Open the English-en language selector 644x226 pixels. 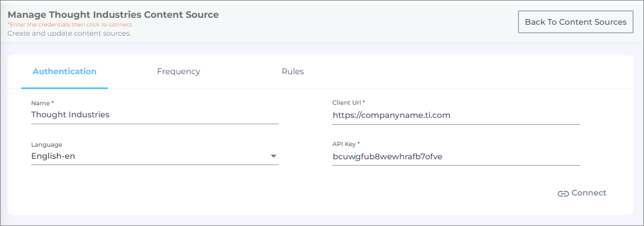tap(155, 156)
